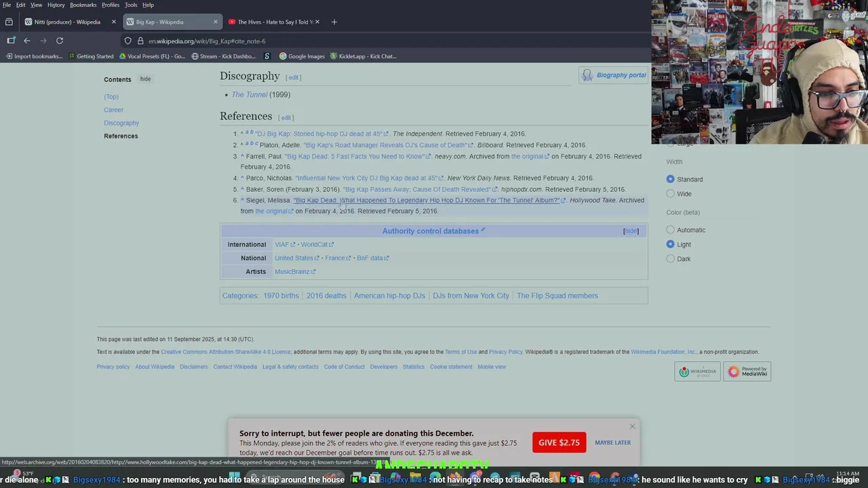Hide the Contents sidebar

coord(145,79)
